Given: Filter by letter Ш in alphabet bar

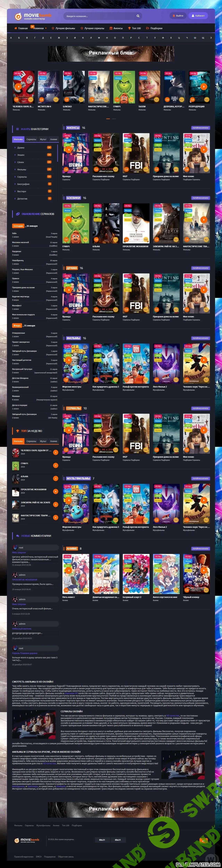Looking at the screenshot, I should click(195, 38).
